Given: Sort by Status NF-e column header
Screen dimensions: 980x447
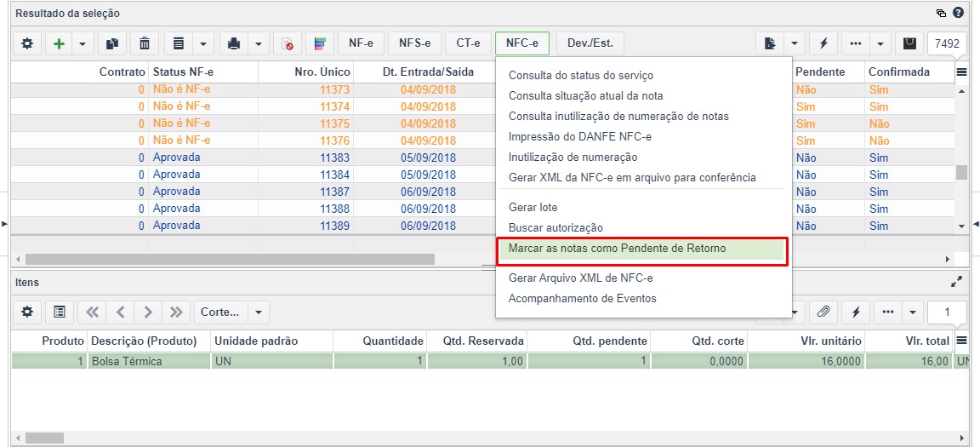Looking at the screenshot, I should [x=203, y=72].
